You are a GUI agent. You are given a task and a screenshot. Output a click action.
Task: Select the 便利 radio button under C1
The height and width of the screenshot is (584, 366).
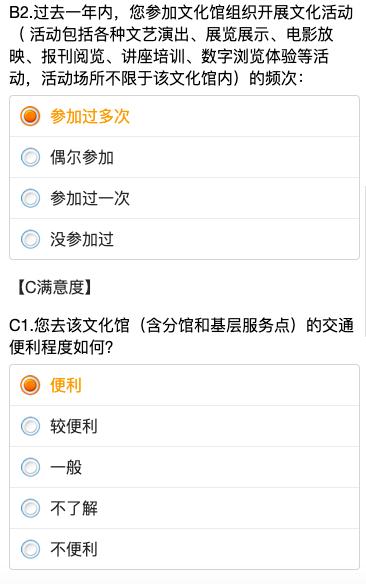click(30, 385)
